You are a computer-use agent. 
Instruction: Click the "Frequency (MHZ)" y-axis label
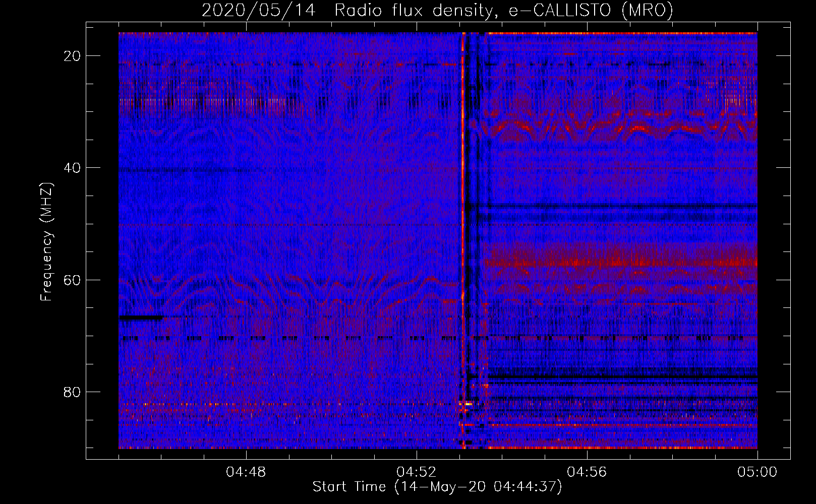(46, 242)
